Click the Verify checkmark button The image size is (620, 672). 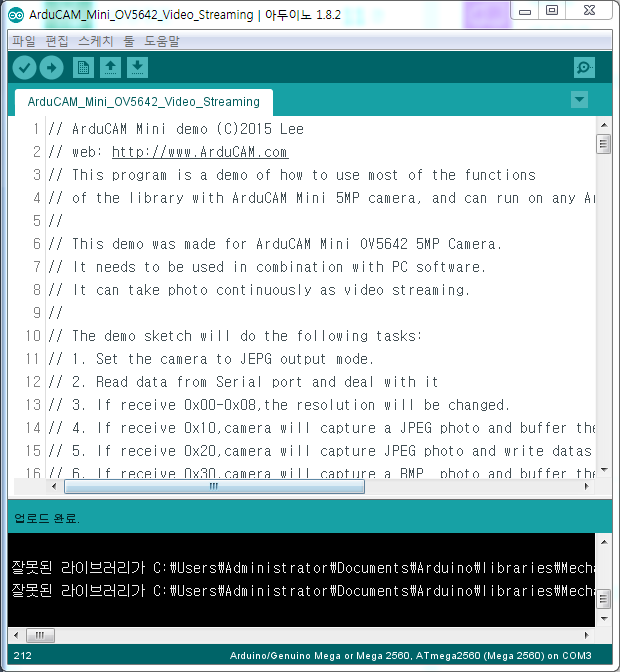tap(24, 68)
